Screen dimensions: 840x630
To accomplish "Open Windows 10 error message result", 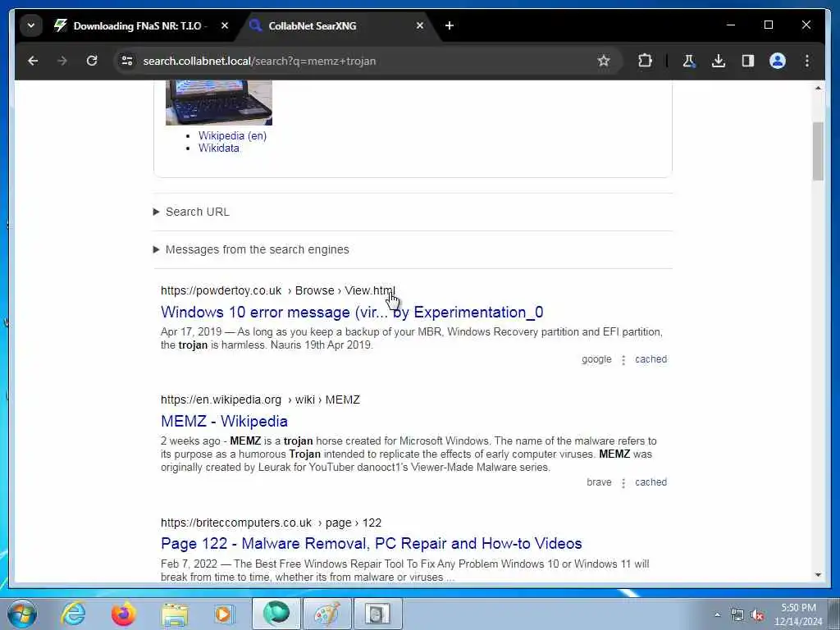I will [351, 313].
